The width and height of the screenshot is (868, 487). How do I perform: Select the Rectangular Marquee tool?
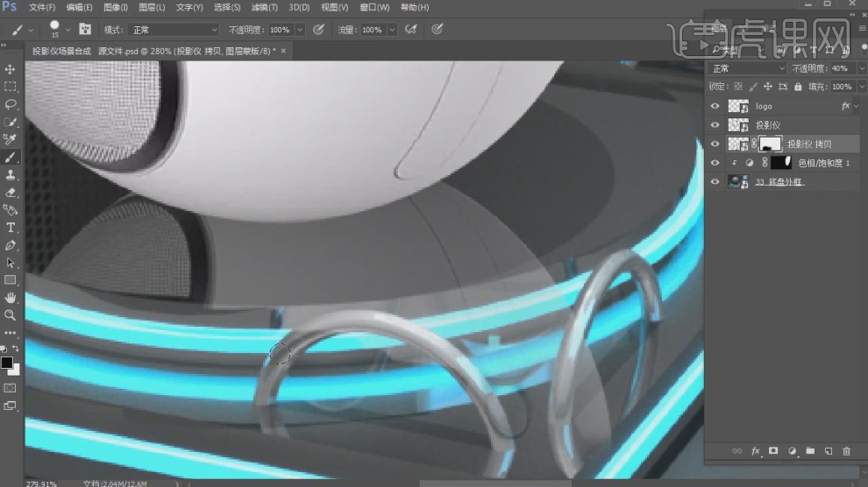(10, 87)
